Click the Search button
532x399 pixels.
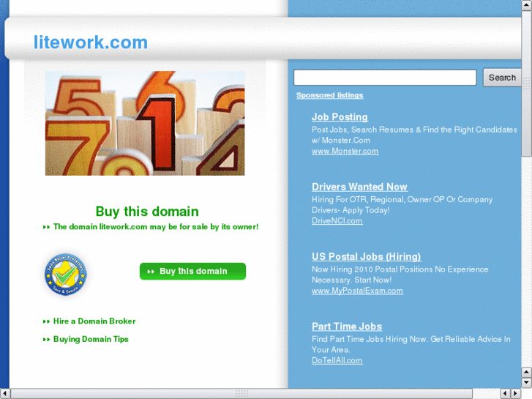(x=502, y=78)
